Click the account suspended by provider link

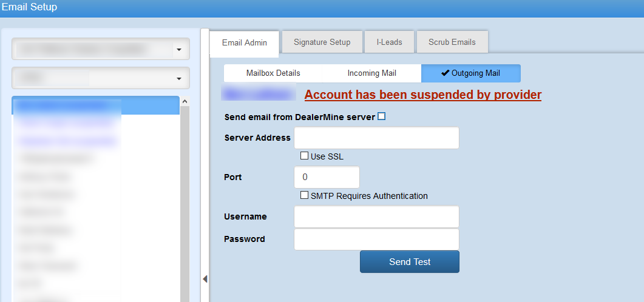pyautogui.click(x=423, y=95)
